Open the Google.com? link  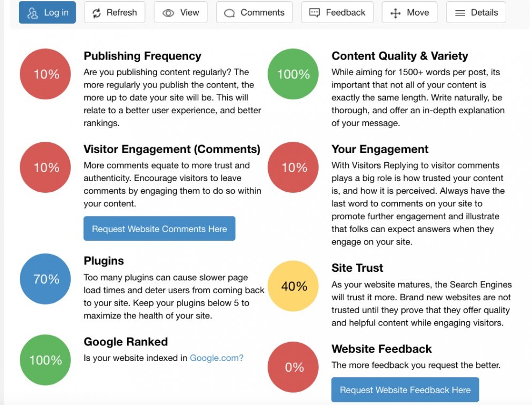click(217, 358)
